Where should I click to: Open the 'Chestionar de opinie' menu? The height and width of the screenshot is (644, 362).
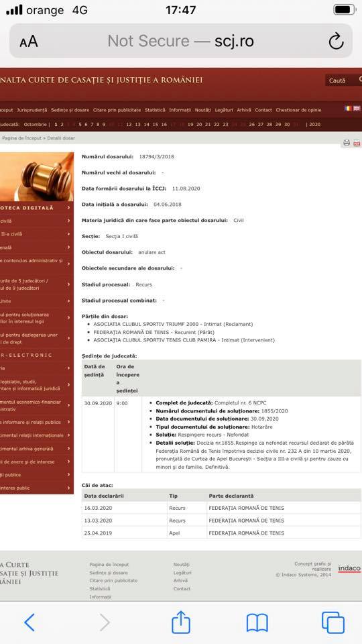point(298,110)
